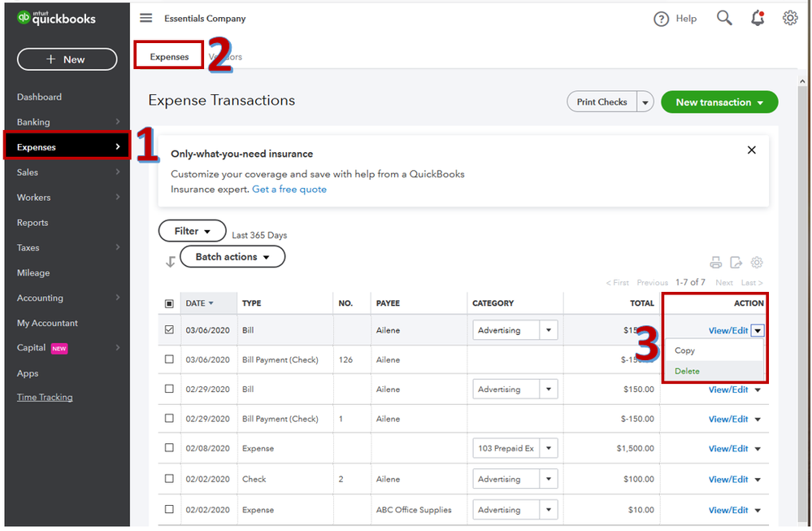The image size is (812, 531).
Task: Click the Help question mark icon
Action: click(x=661, y=20)
